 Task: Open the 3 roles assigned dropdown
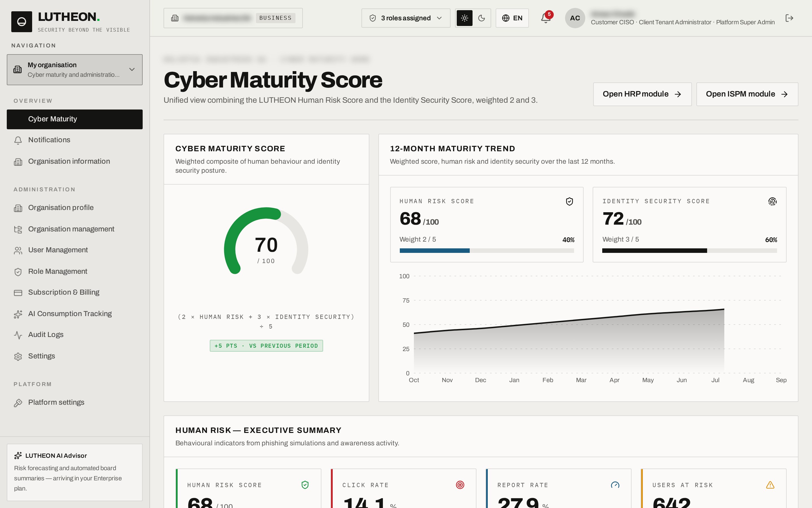point(406,18)
